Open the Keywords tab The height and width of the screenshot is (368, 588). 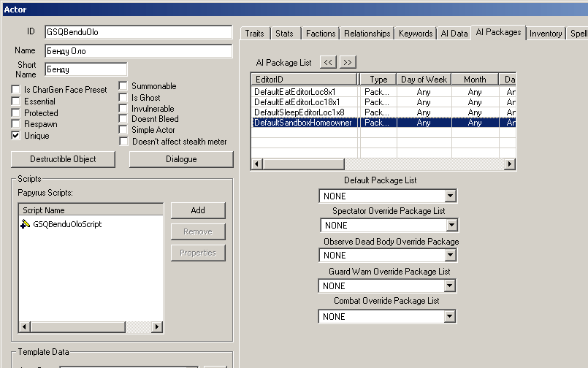[416, 34]
